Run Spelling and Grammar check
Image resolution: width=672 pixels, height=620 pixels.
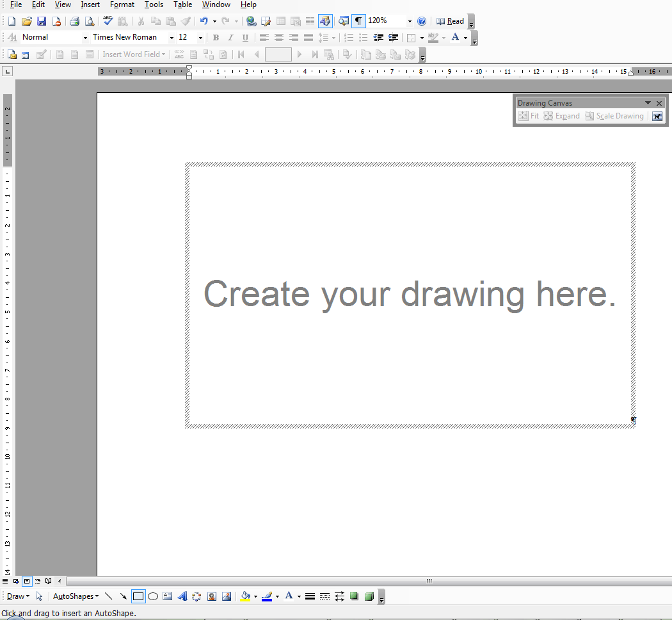point(108,21)
